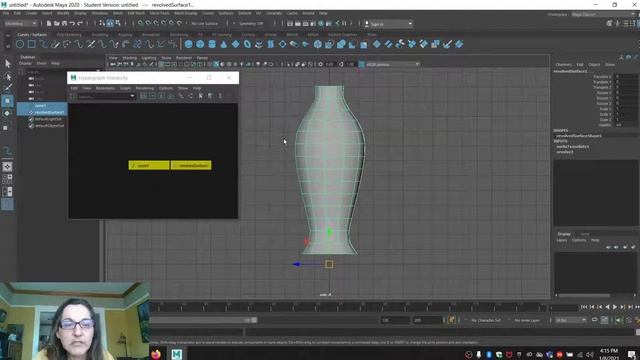The height and width of the screenshot is (360, 640).
Task: Click the Undo arrow in the status line
Action: pyautogui.click(x=72, y=24)
